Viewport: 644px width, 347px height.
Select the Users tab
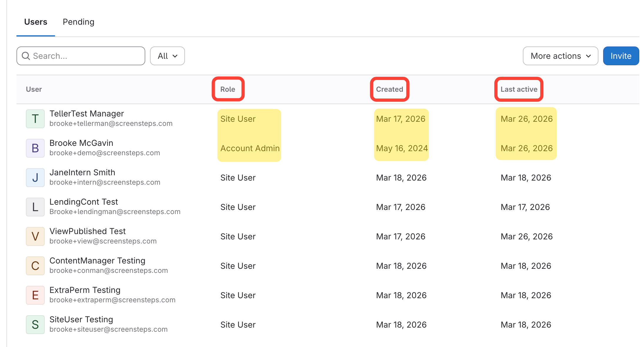coord(36,22)
